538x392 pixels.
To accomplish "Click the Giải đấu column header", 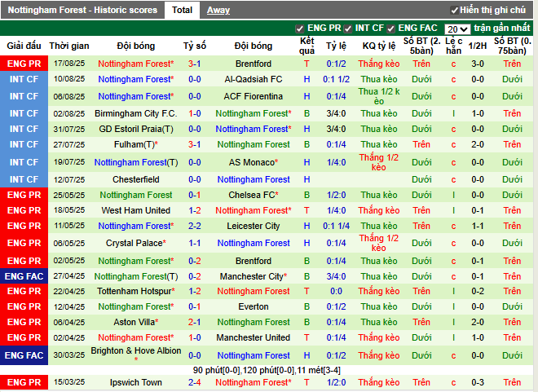I will tap(24, 46).
